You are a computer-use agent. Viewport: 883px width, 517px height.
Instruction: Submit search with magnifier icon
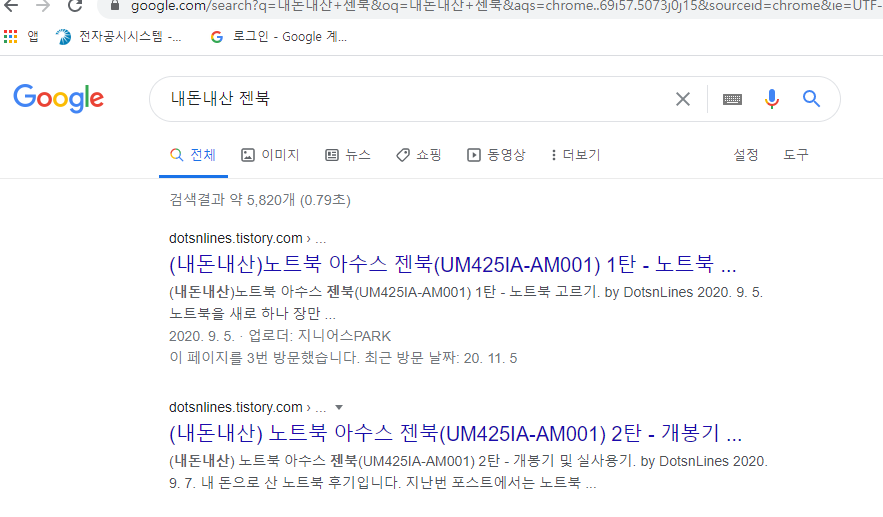[811, 99]
